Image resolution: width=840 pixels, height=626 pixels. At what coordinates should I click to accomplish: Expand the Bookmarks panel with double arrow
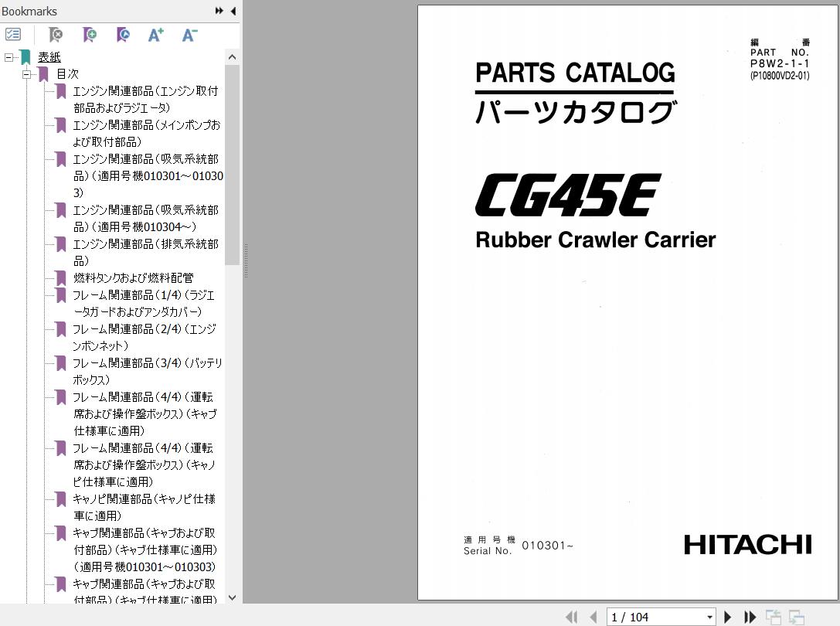pyautogui.click(x=219, y=11)
